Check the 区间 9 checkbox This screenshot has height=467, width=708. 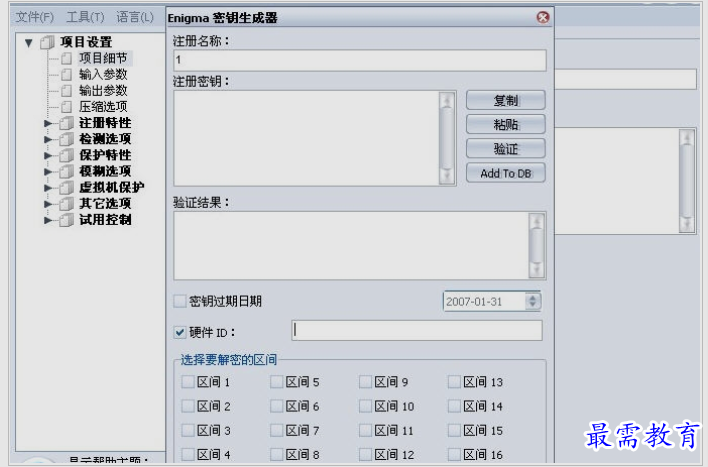(x=366, y=382)
